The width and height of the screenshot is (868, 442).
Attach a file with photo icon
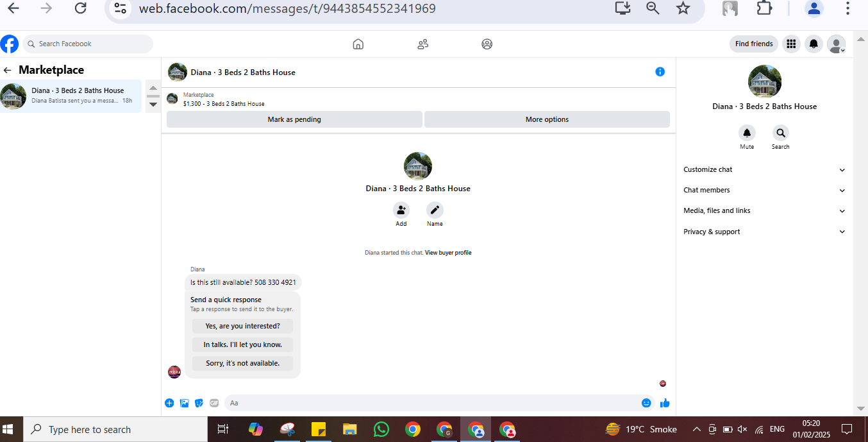coord(185,403)
